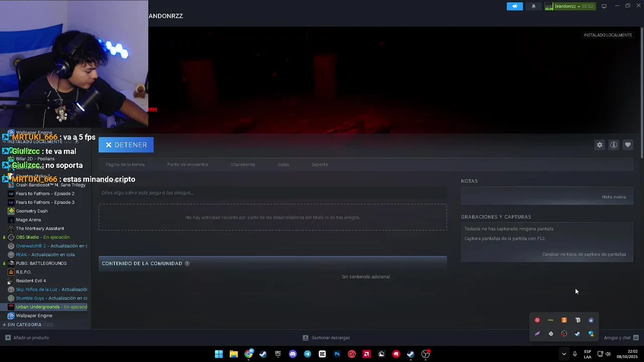
Task: Select Mage Arena in library
Action: click(x=28, y=220)
